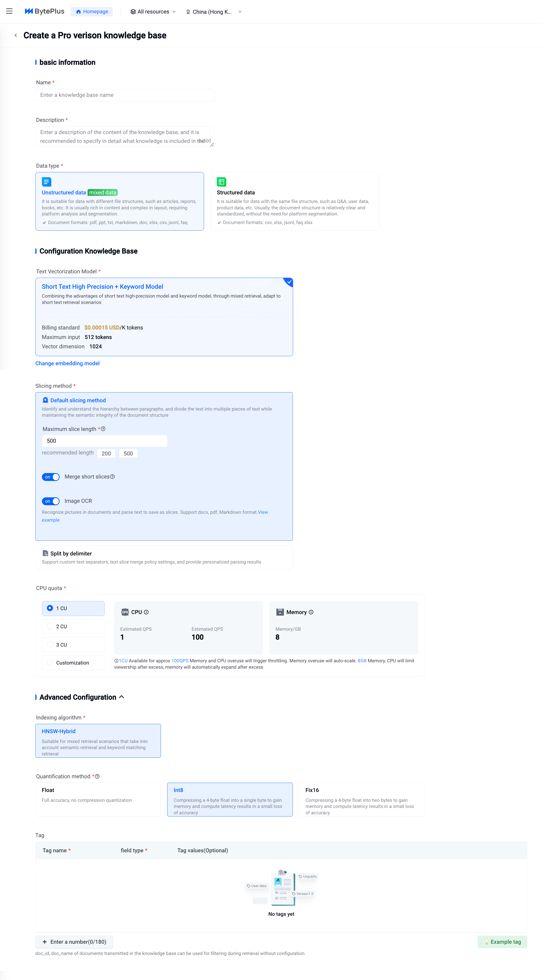The height and width of the screenshot is (980, 543).
Task: Click the CPU info icon
Action: click(146, 612)
